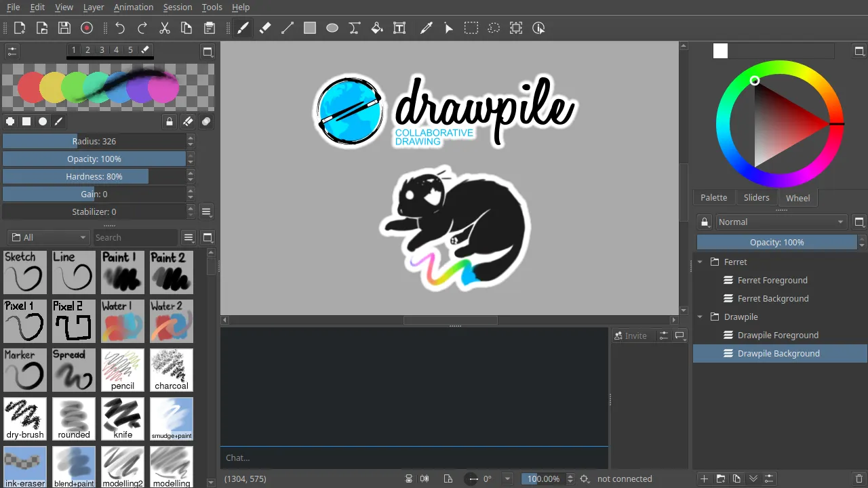Switch to the Palette tab

tap(713, 197)
